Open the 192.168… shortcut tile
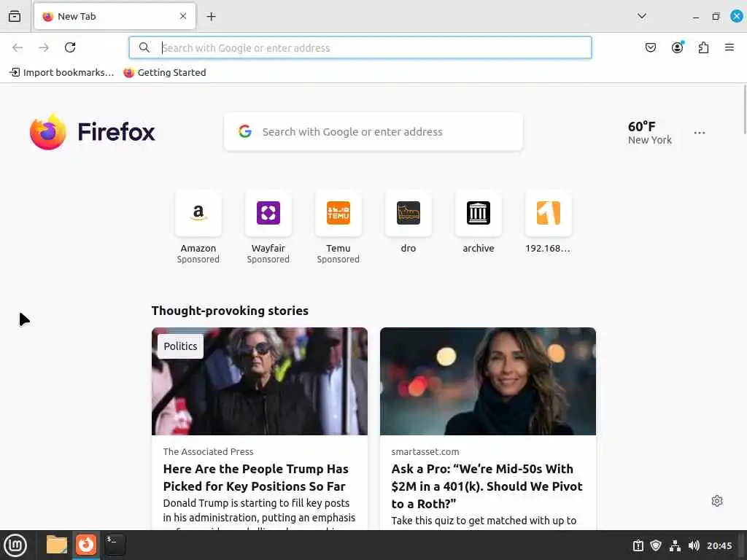Image resolution: width=747 pixels, height=560 pixels. (549, 222)
